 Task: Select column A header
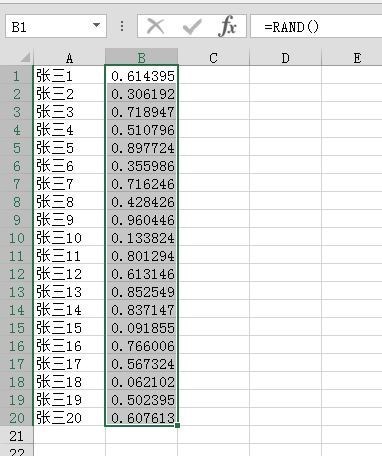[x=69, y=58]
